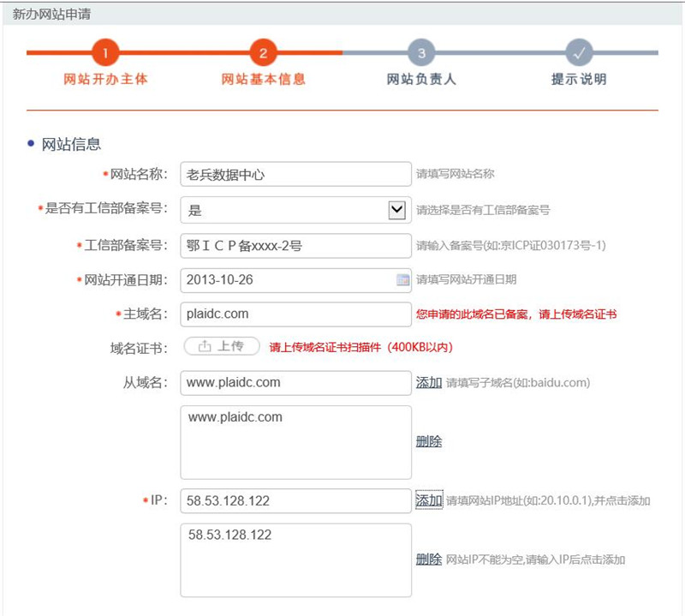Focus the 网站名称 input field
The width and height of the screenshot is (685, 616).
pyautogui.click(x=295, y=174)
